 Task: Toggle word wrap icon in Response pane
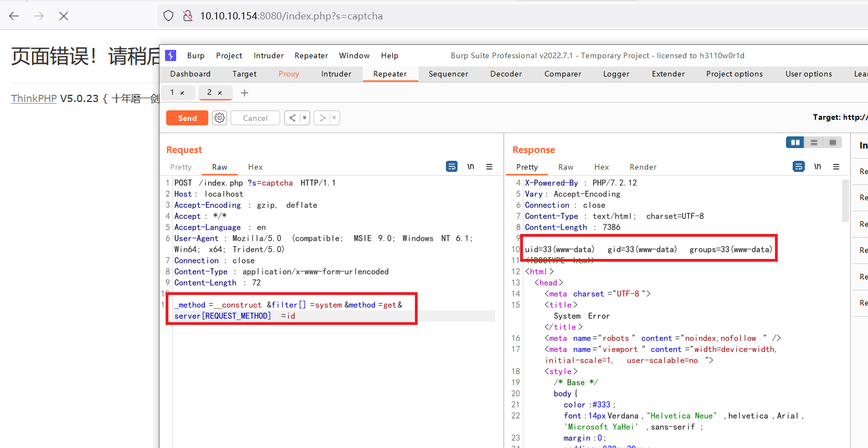pos(799,167)
